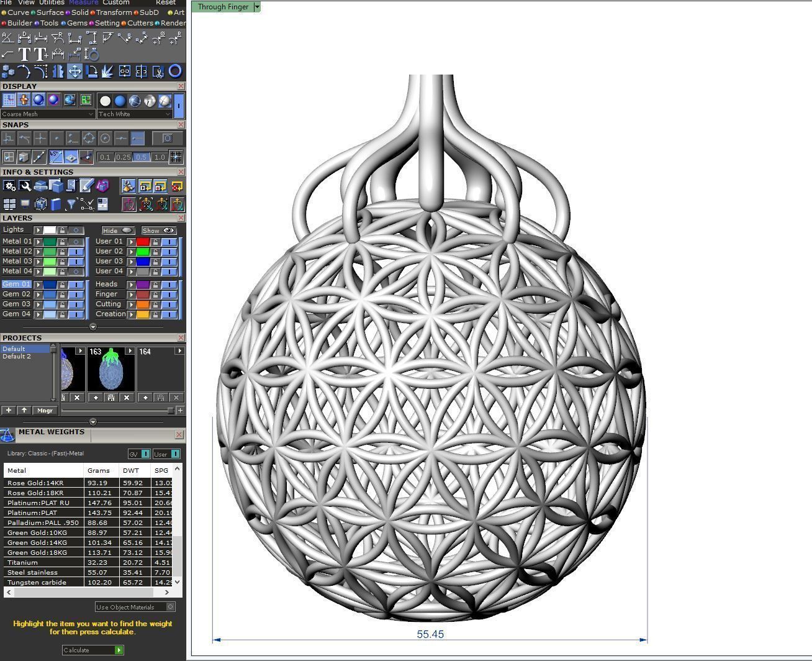
Task: Open project thumbnail 163
Action: coord(111,368)
